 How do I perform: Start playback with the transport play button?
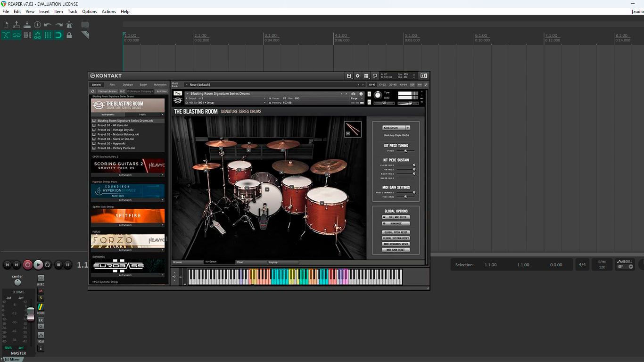pos(38,265)
